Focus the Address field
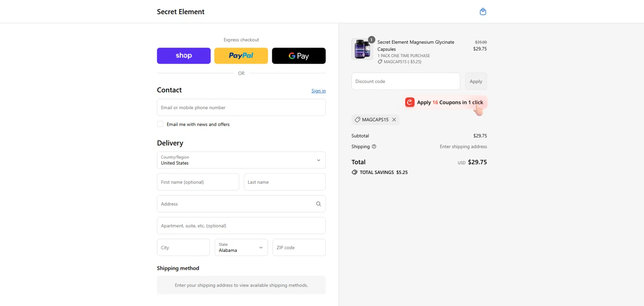The height and width of the screenshot is (306, 644). [241, 204]
